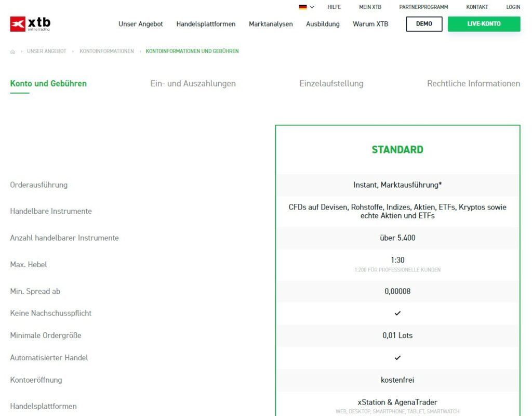Click the XTB logo
Viewport: 532px width, 416px height.
[x=30, y=24]
